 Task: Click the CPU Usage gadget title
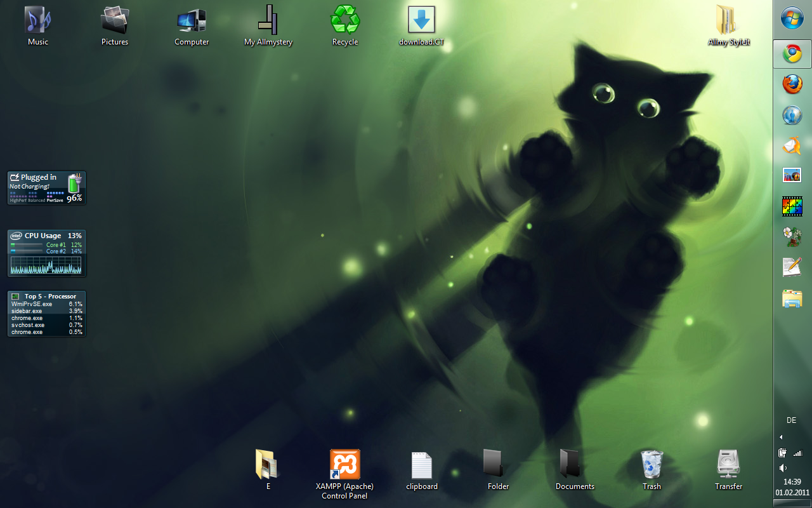43,236
